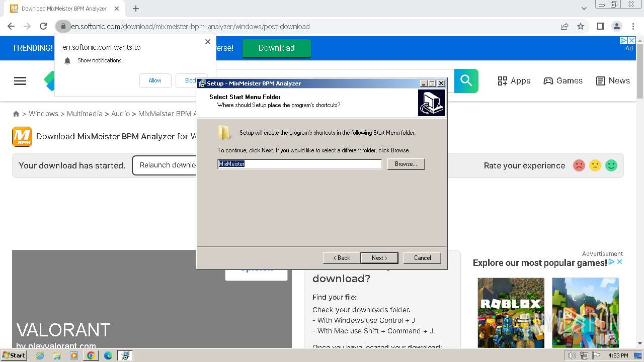This screenshot has height=362, width=644.
Task: Click Next in setup wizard
Action: pyautogui.click(x=379, y=258)
